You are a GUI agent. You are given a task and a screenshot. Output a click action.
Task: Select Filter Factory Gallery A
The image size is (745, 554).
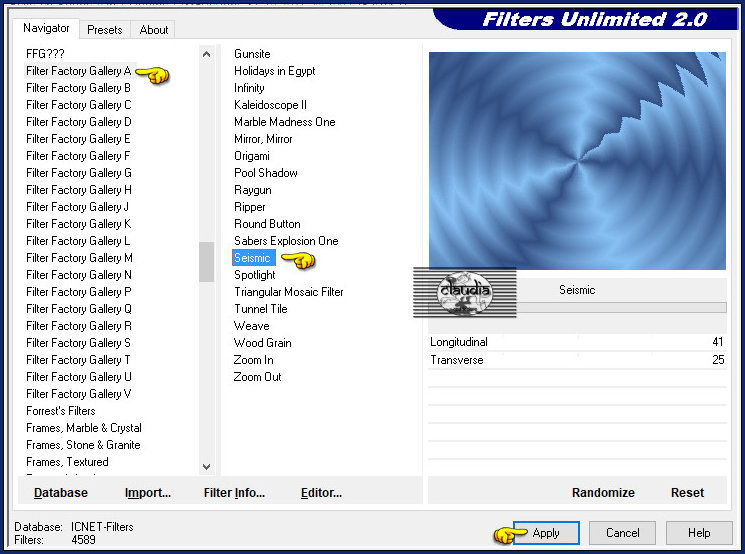click(x=78, y=71)
